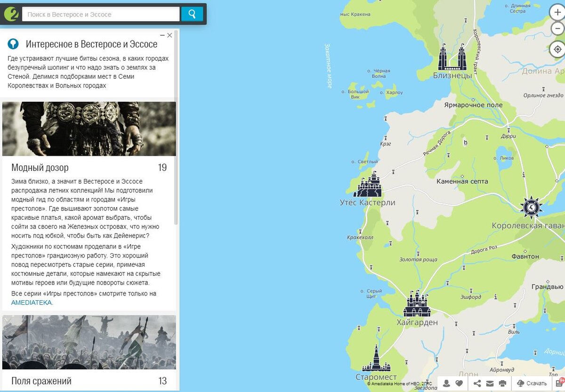Viewport: 565px width, 392px height.
Task: Click the 'Ярмарочное поле' map label
Action: [473, 105]
